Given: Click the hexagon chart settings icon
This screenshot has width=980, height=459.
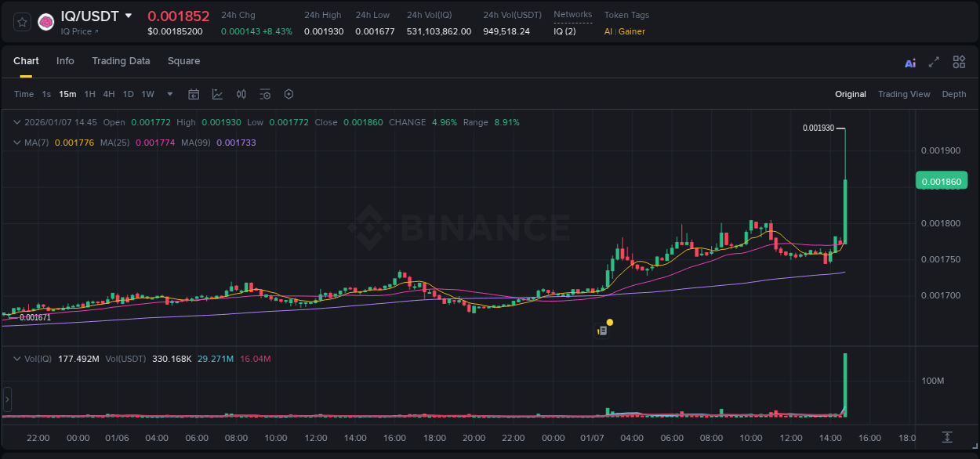Looking at the screenshot, I should click(289, 94).
